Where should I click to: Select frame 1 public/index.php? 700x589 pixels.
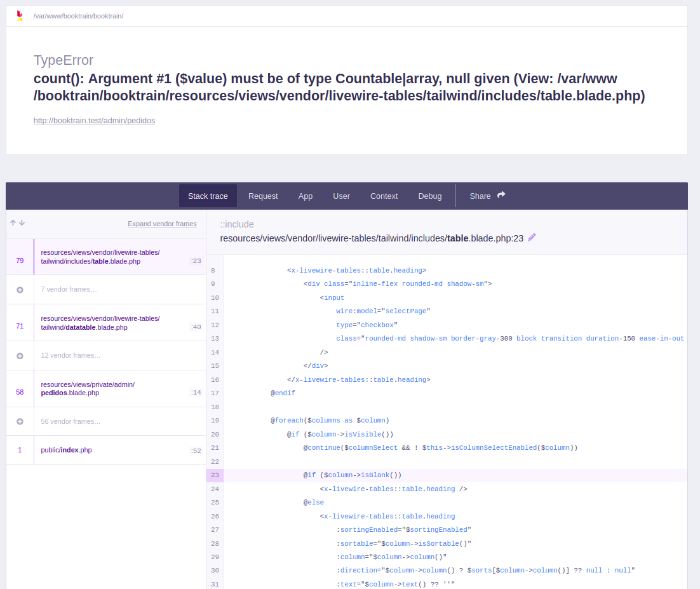click(106, 450)
